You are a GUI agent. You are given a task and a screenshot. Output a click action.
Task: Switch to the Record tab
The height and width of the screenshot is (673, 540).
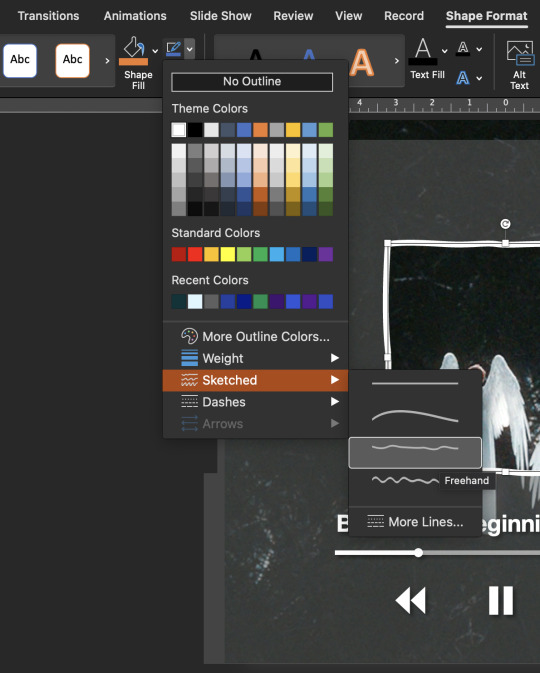point(404,16)
